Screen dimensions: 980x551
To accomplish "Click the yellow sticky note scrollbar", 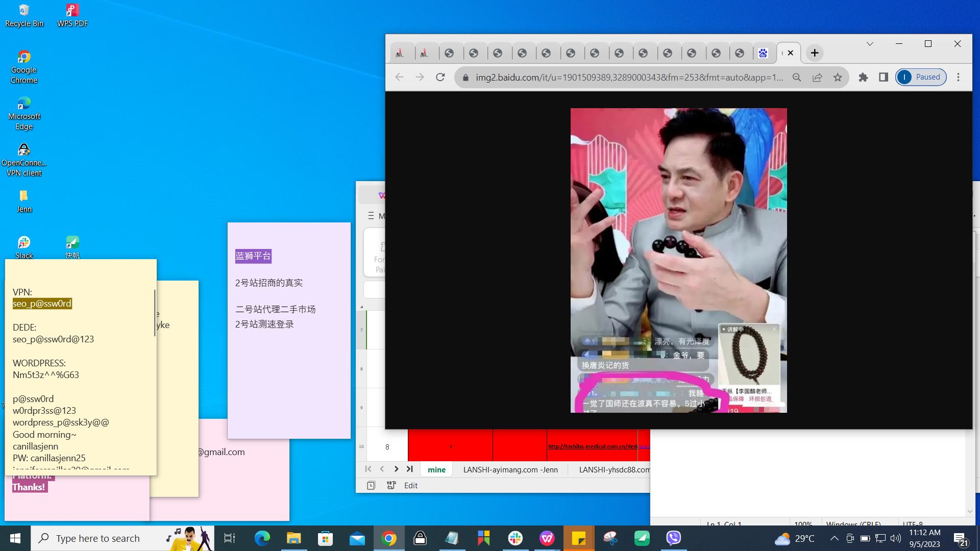I will (155, 312).
